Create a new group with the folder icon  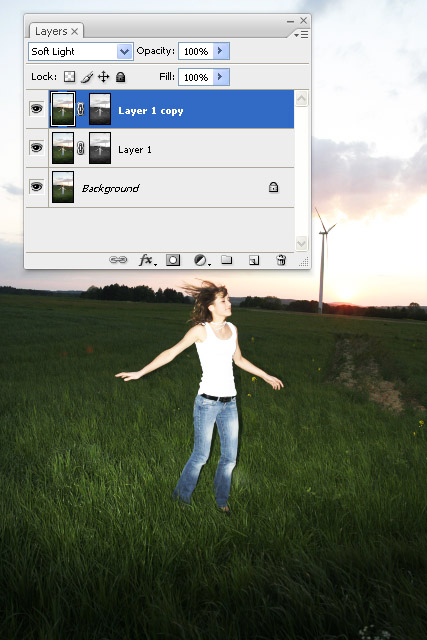pos(227,260)
